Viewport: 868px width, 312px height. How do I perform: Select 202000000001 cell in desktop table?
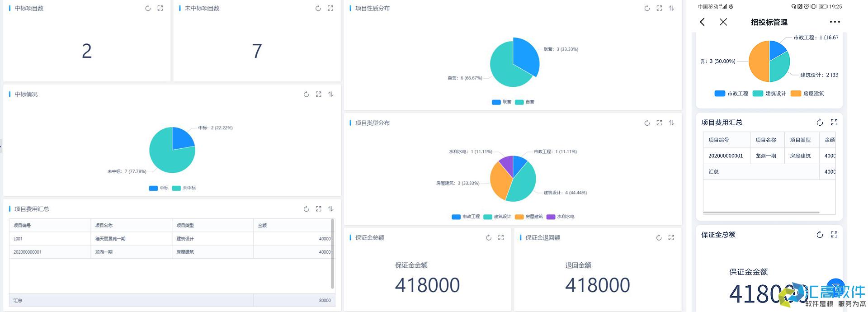[x=50, y=252]
